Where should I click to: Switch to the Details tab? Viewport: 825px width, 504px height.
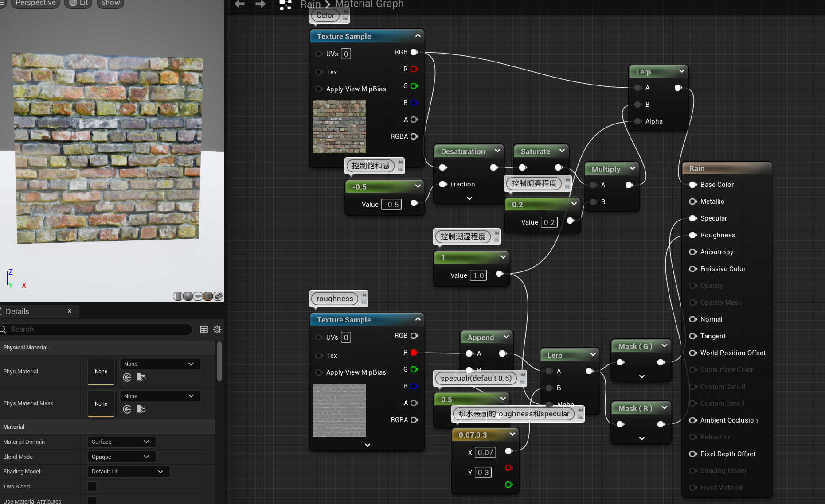coord(18,311)
